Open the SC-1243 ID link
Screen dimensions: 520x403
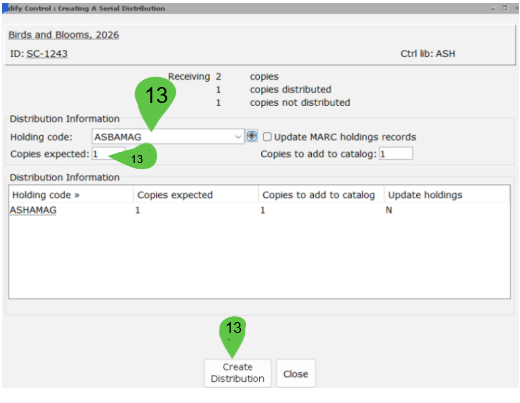47,54
